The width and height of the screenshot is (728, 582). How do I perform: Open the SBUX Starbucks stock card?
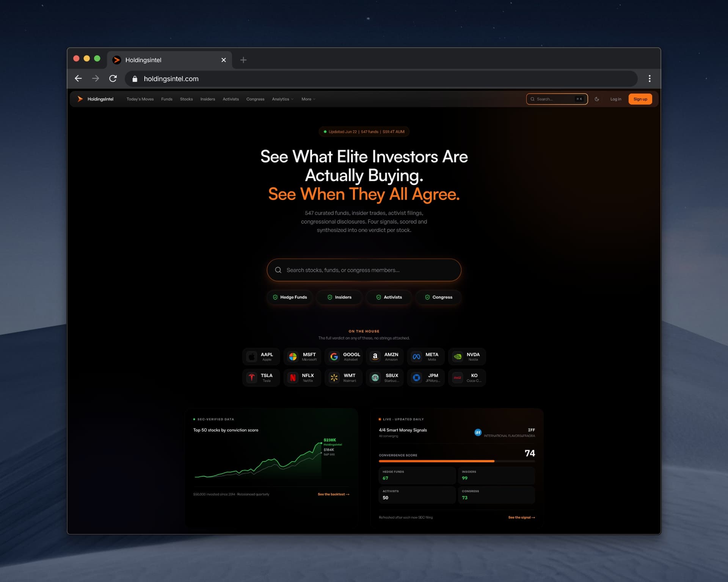click(384, 378)
